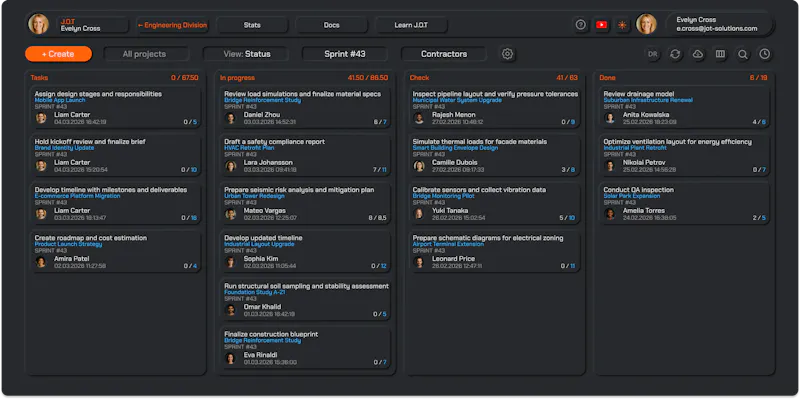Click Leonard Price's avatar

coord(419,262)
